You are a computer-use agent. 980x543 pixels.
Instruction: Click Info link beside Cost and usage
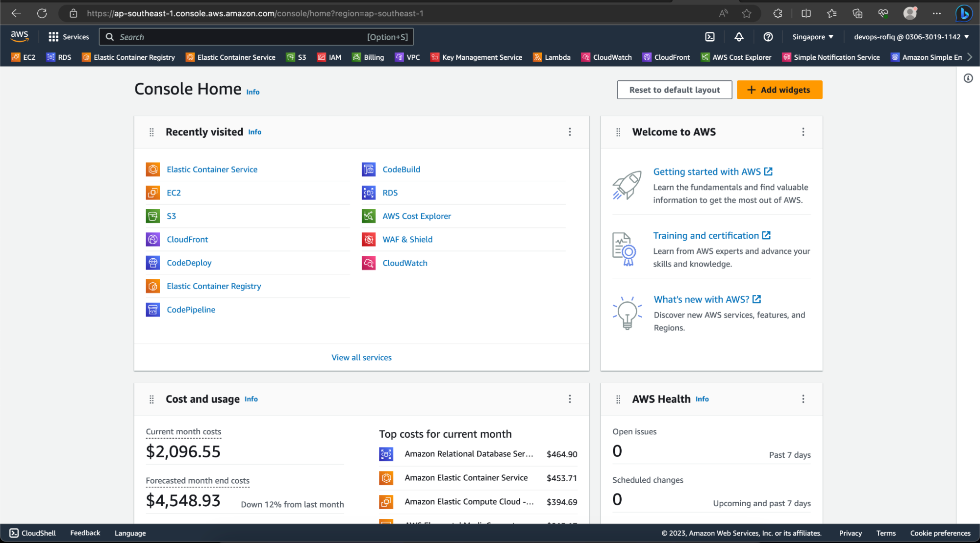click(251, 399)
